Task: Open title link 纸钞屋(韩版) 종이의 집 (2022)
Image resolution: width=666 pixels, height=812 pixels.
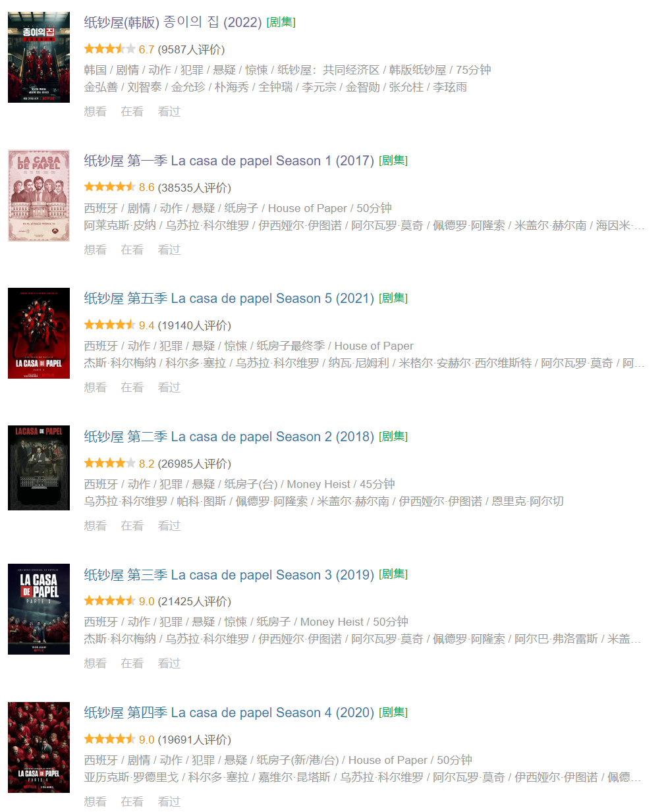Action: [173, 22]
